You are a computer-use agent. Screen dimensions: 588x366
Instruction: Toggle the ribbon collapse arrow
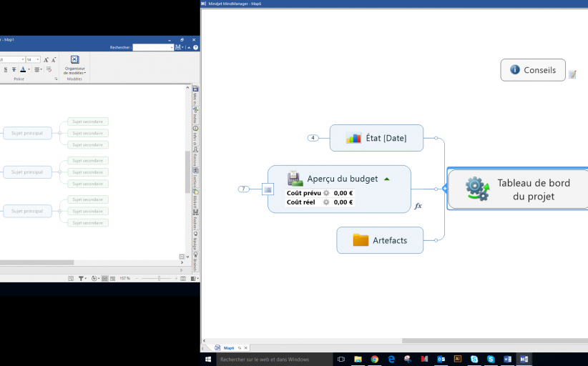click(190, 48)
